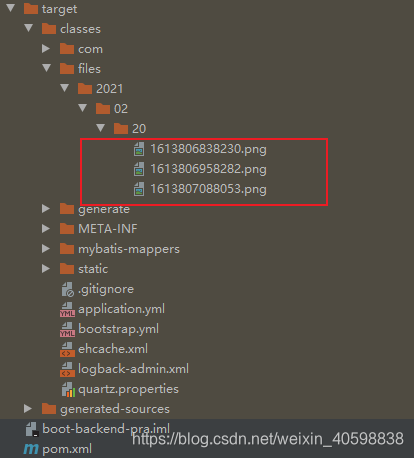
Task: Click the files folder icon
Action: pyautogui.click(x=67, y=69)
